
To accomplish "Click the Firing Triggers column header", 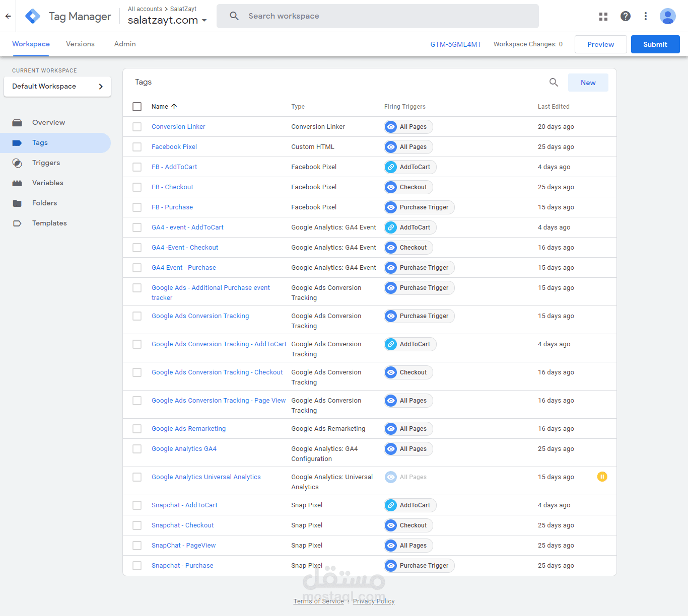I will click(405, 107).
